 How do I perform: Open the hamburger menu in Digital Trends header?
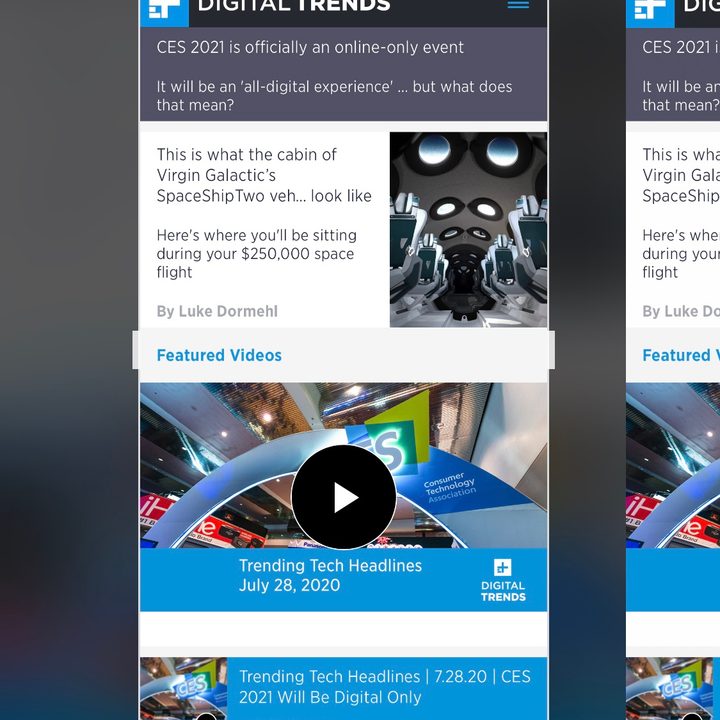518,5
